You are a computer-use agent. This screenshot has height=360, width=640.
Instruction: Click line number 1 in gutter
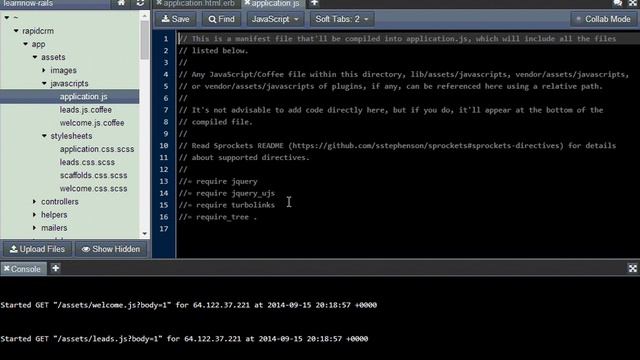[166, 39]
